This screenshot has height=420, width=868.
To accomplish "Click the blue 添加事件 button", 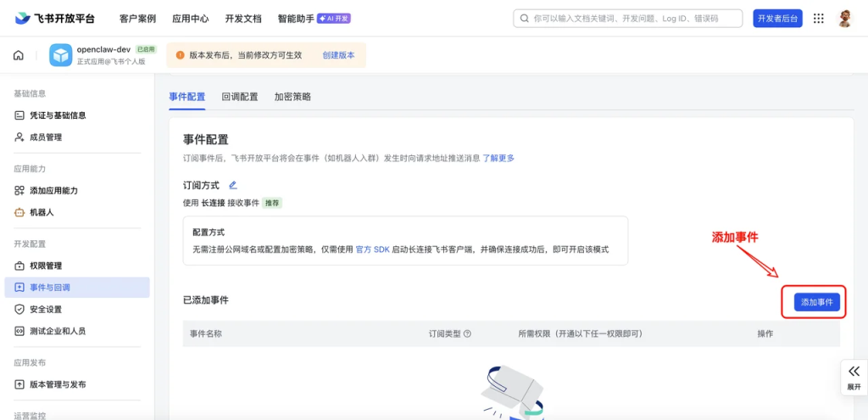I will coord(817,303).
